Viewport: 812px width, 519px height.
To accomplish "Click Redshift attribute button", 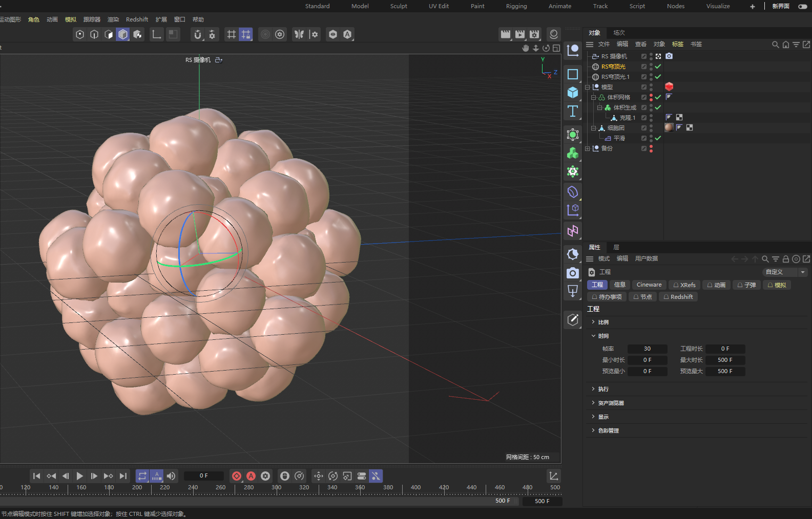I will point(678,297).
